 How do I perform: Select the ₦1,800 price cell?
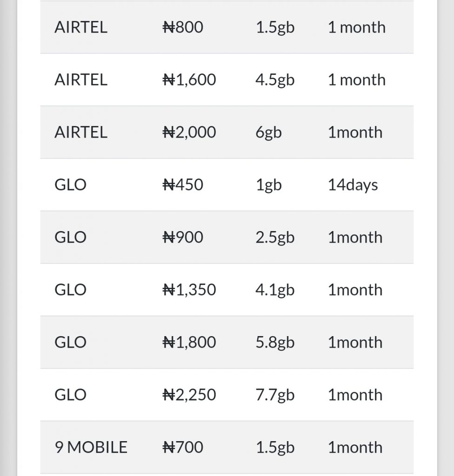point(189,343)
